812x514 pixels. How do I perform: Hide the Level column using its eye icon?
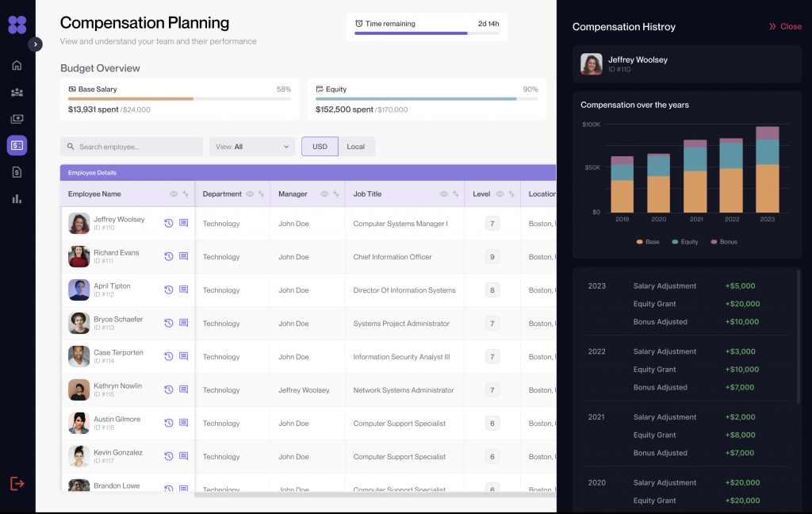501,194
